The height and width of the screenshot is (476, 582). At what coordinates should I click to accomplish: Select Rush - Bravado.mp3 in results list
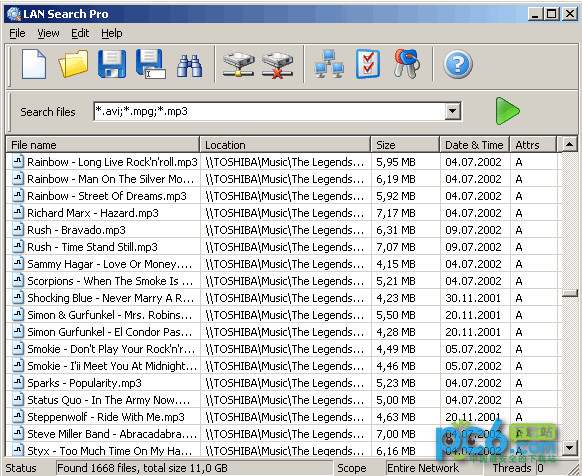[x=76, y=230]
